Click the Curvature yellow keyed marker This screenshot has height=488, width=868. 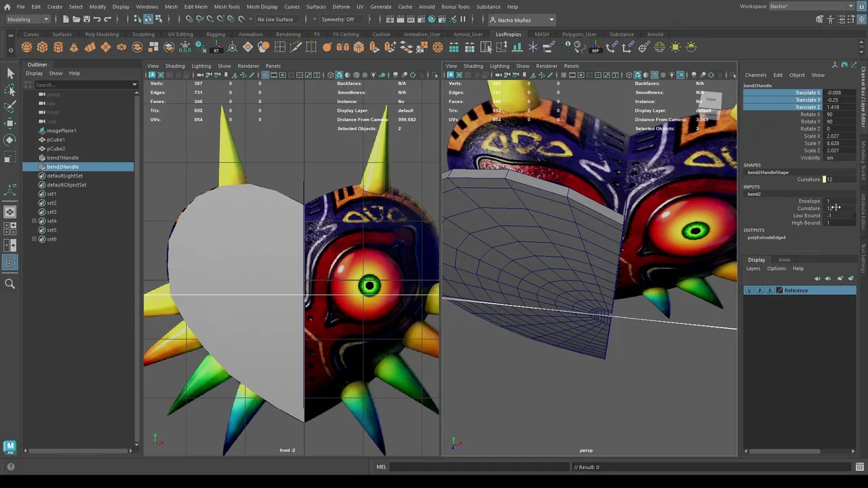click(824, 180)
